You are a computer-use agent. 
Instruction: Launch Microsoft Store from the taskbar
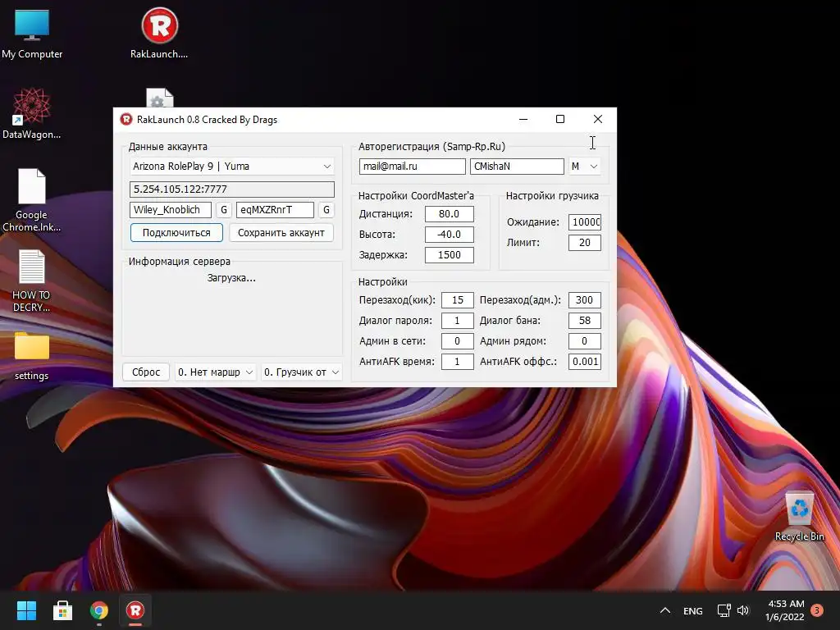pyautogui.click(x=62, y=610)
